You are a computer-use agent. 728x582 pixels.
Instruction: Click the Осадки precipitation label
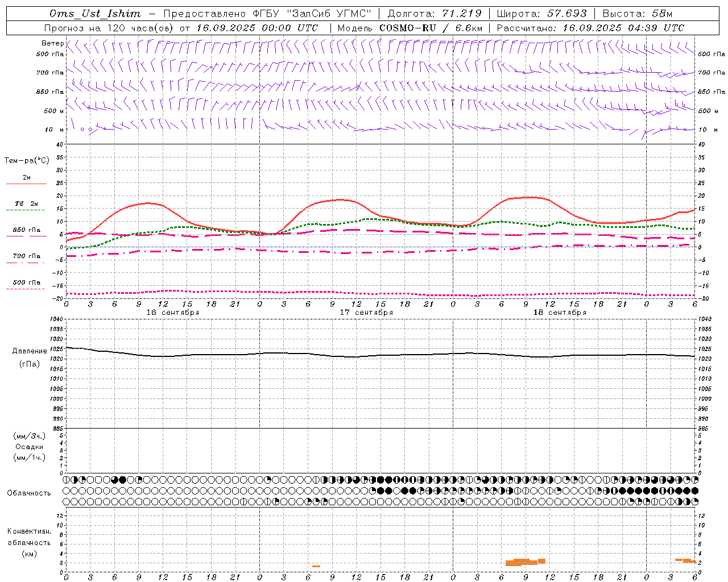[x=30, y=447]
